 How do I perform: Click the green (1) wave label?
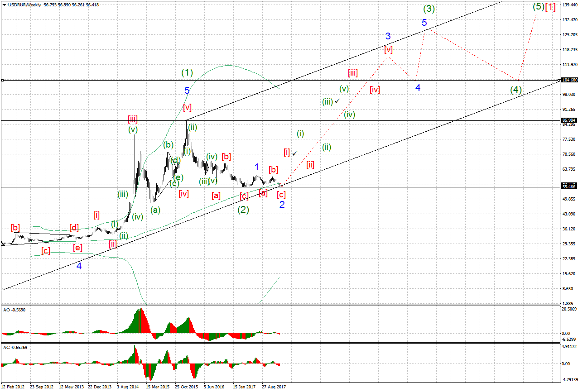pos(188,72)
